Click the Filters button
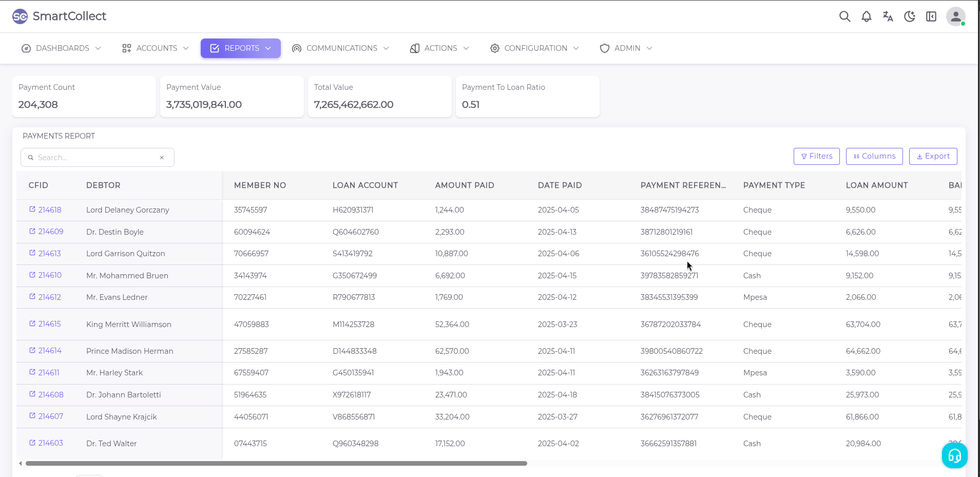 click(x=816, y=156)
